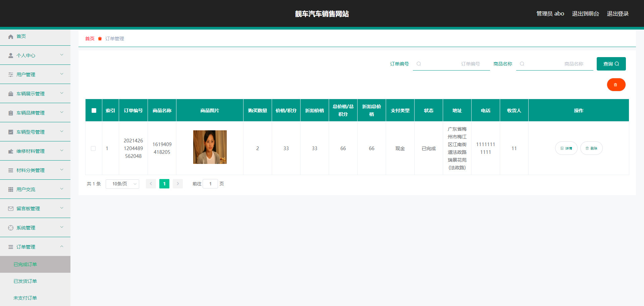
Task: Click the 系统管理 sidebar icon
Action: pyautogui.click(x=11, y=228)
